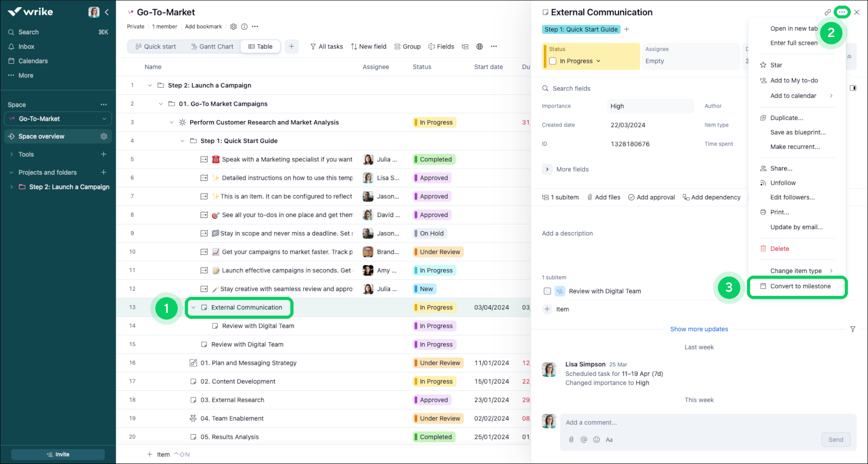Tick the In Progress status checkbox

[553, 61]
